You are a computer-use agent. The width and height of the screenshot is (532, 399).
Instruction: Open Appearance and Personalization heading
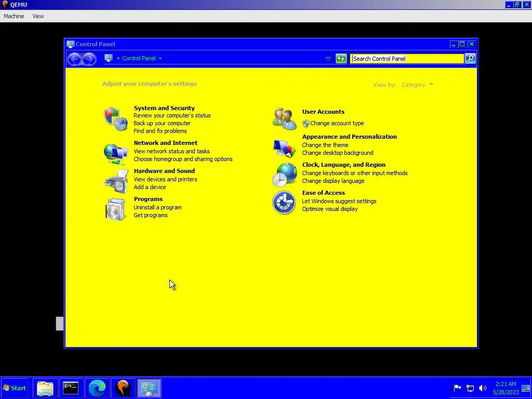[x=350, y=137]
